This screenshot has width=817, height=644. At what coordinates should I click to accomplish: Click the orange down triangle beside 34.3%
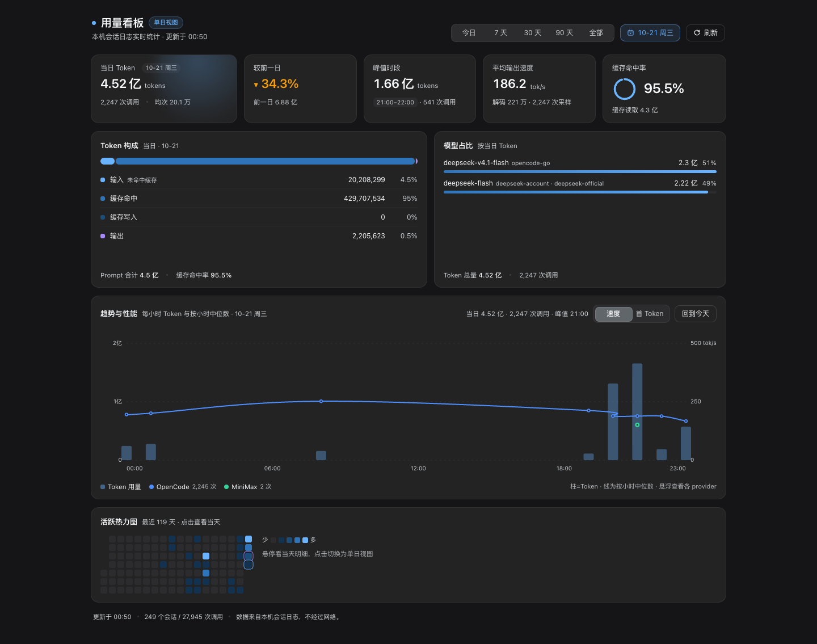(x=256, y=85)
